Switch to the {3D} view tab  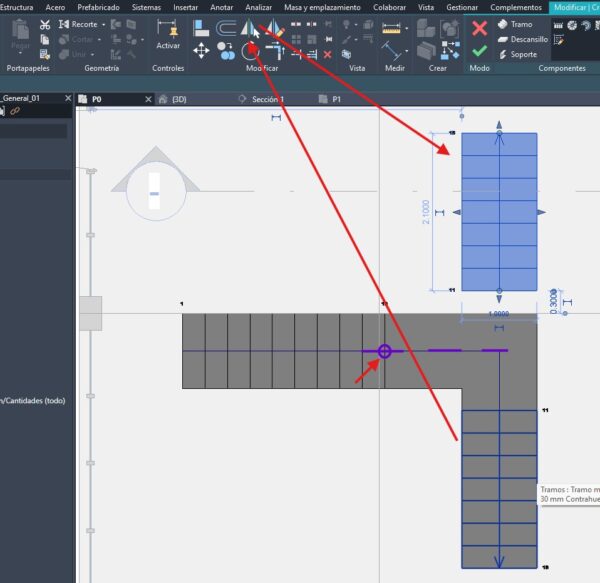click(177, 100)
